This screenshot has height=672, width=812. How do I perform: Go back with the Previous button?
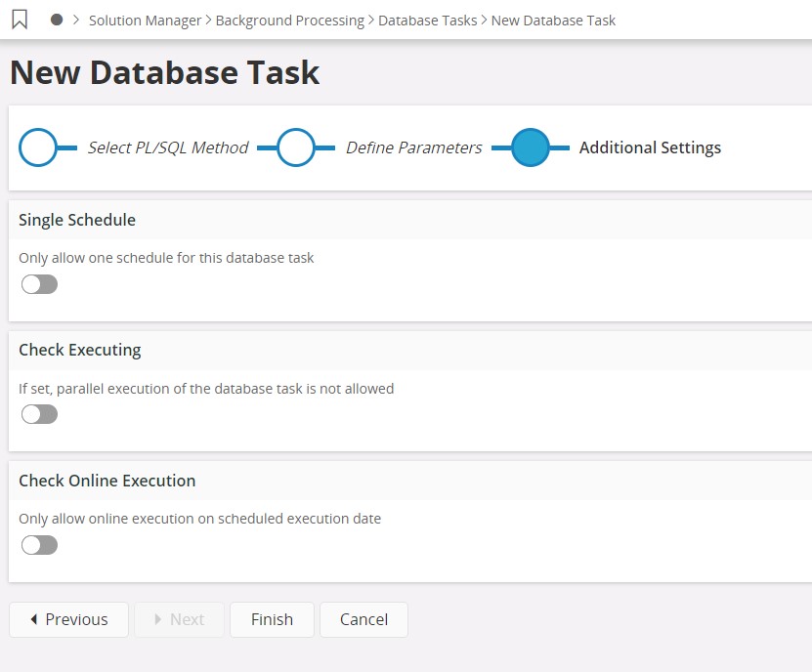coord(68,619)
